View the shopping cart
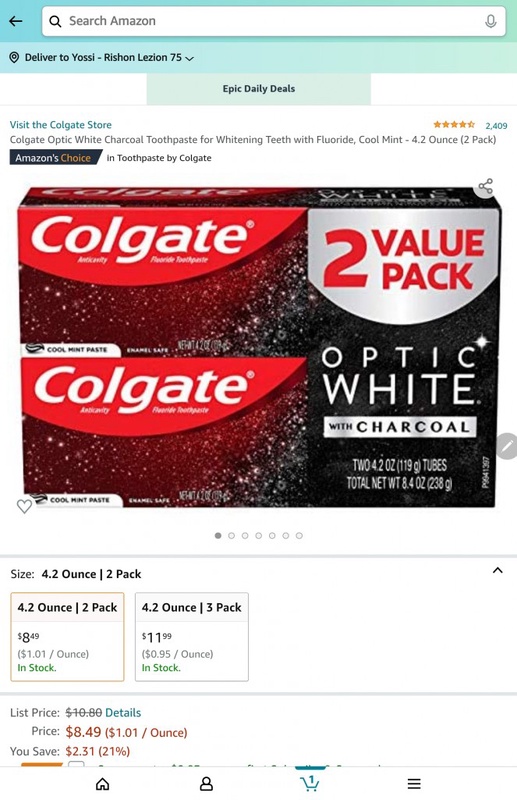The height and width of the screenshot is (800, 517). point(310,783)
